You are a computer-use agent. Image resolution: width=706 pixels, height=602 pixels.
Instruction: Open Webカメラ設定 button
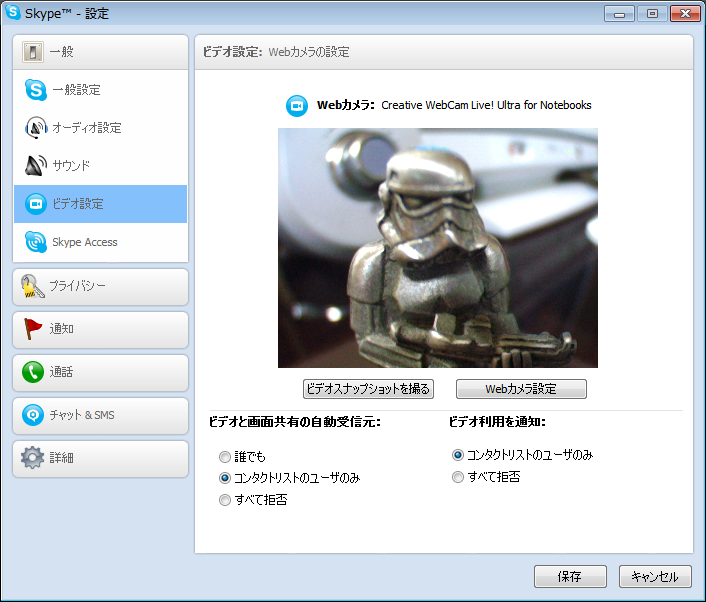pyautogui.click(x=521, y=389)
